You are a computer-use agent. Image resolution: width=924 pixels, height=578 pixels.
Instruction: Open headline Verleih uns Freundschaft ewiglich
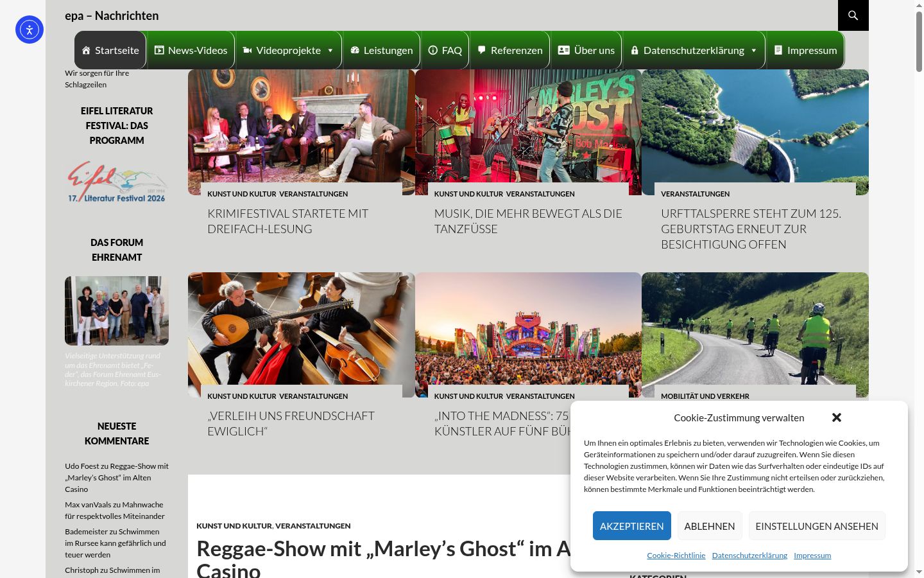[x=291, y=423]
